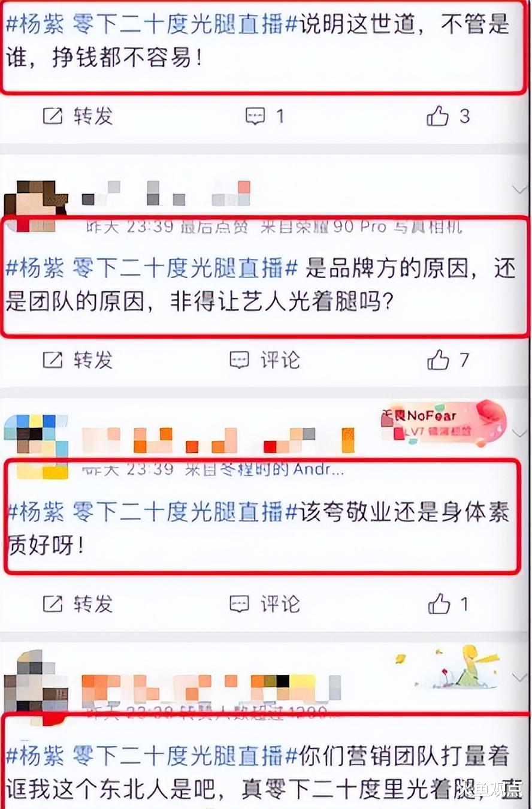The image size is (532, 809).
Task: Open the hashtag in the 该夸敬业 post
Action: [x=152, y=512]
